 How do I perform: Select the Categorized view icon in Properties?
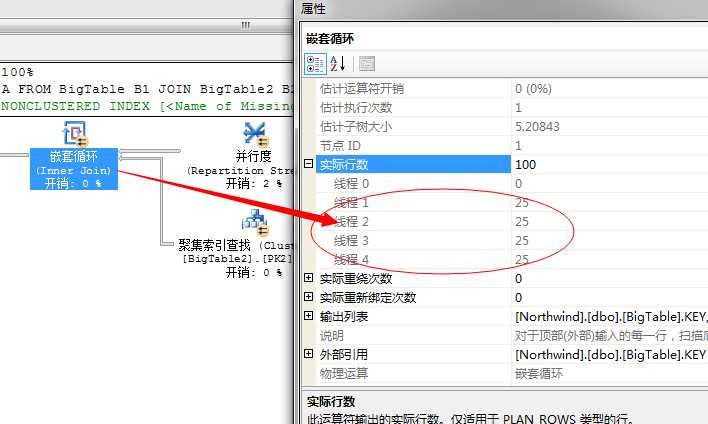tap(315, 64)
